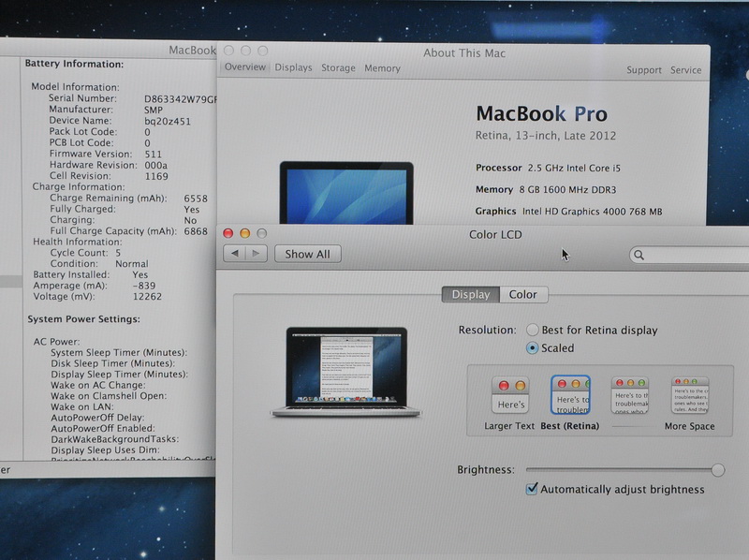749x560 pixels.
Task: Click the Full Charge Capacity value 6868
Action: point(196,231)
